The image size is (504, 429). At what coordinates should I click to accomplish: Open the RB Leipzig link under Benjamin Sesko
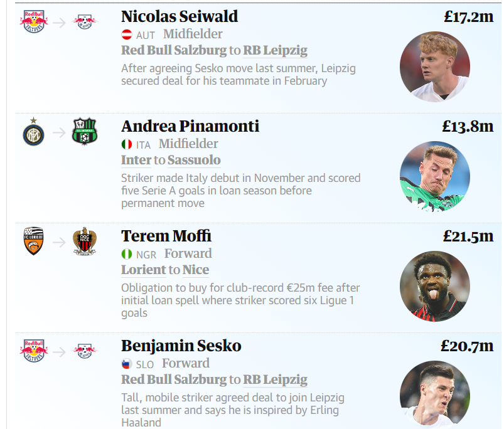(x=275, y=380)
